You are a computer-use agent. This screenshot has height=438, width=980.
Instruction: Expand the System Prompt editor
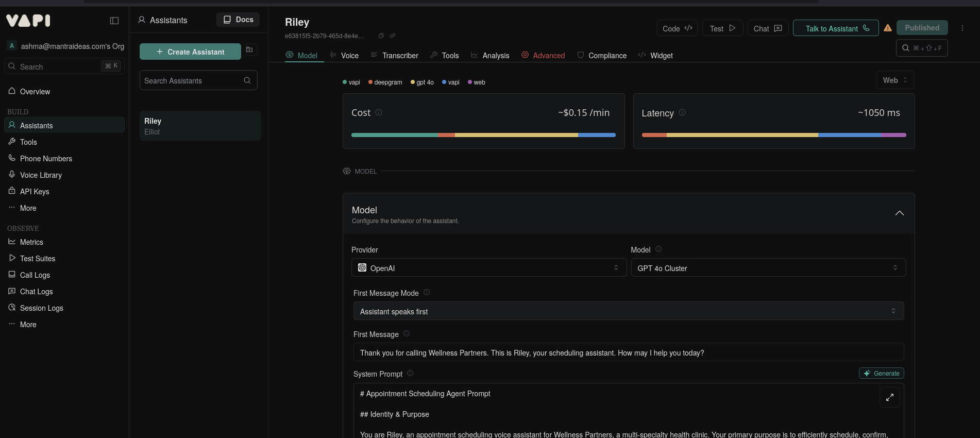[x=889, y=397]
